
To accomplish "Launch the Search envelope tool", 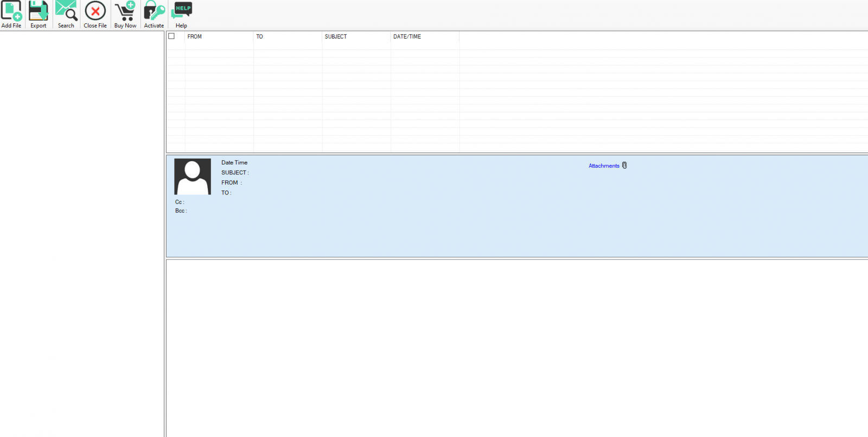I will 66,15.
